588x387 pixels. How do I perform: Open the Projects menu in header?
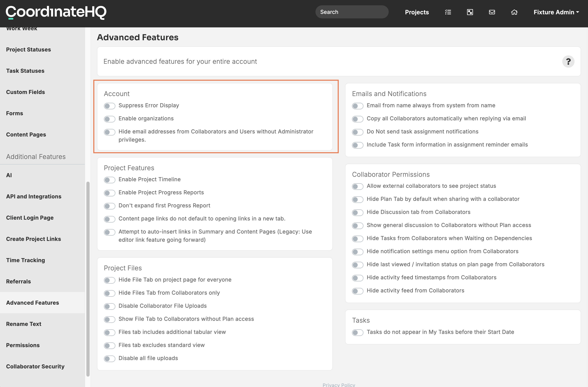(417, 12)
